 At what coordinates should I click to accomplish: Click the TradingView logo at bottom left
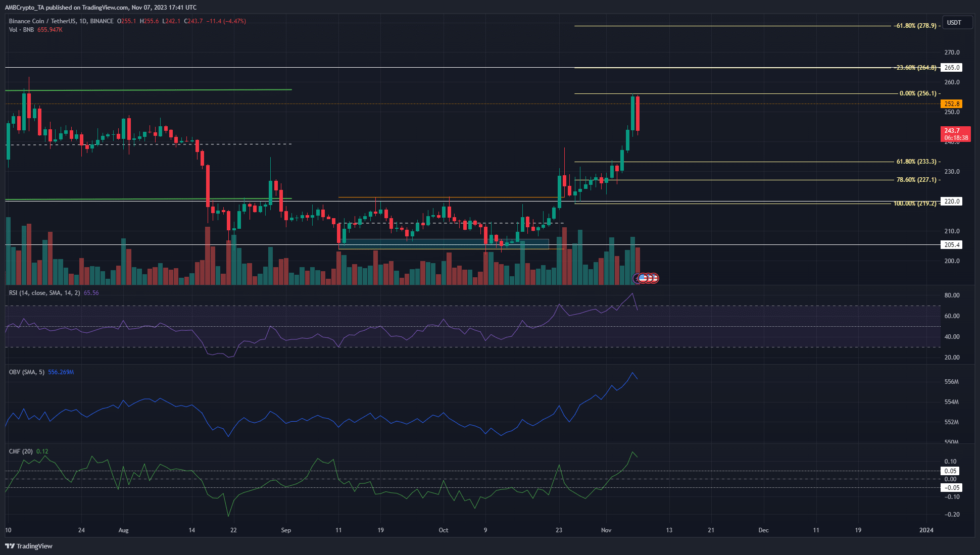pyautogui.click(x=29, y=546)
